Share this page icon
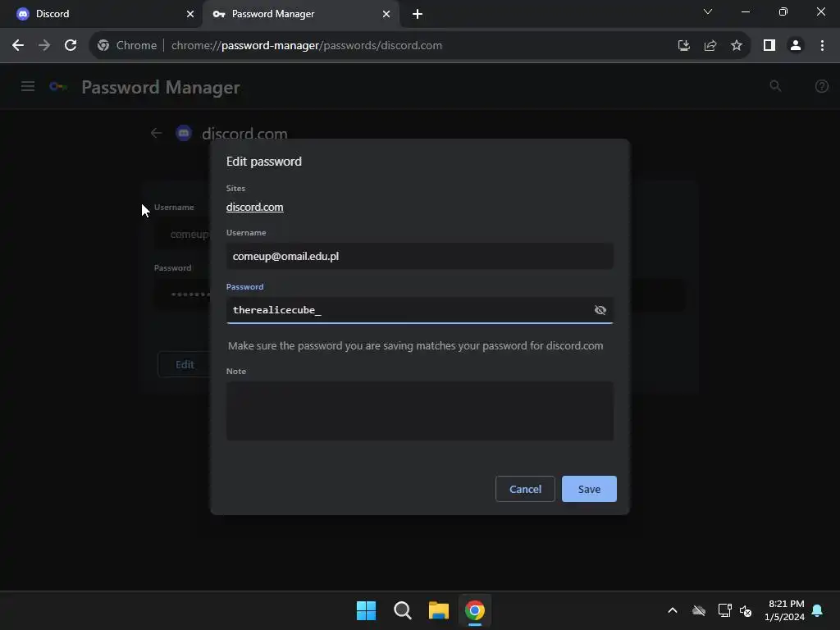Screen dimensions: 840x630 click(x=710, y=46)
